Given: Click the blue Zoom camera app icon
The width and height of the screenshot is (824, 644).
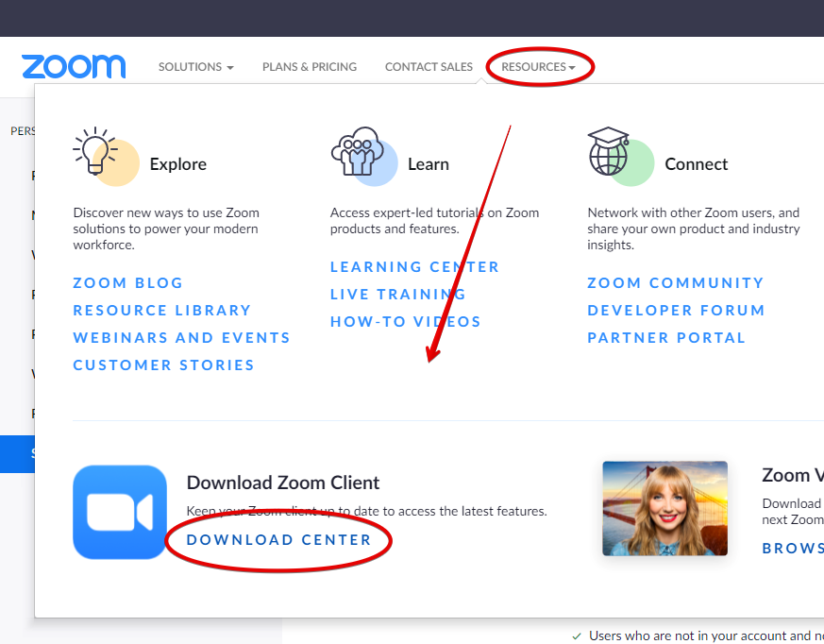Looking at the screenshot, I should coord(120,512).
